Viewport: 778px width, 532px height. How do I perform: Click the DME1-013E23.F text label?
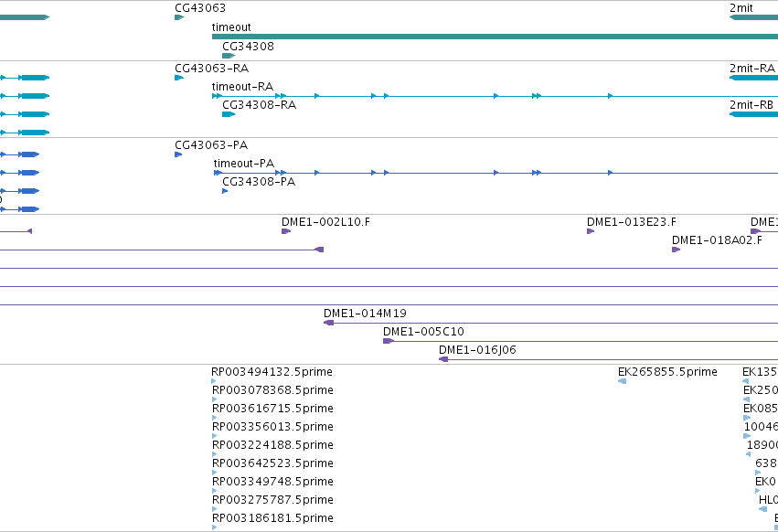click(x=631, y=222)
